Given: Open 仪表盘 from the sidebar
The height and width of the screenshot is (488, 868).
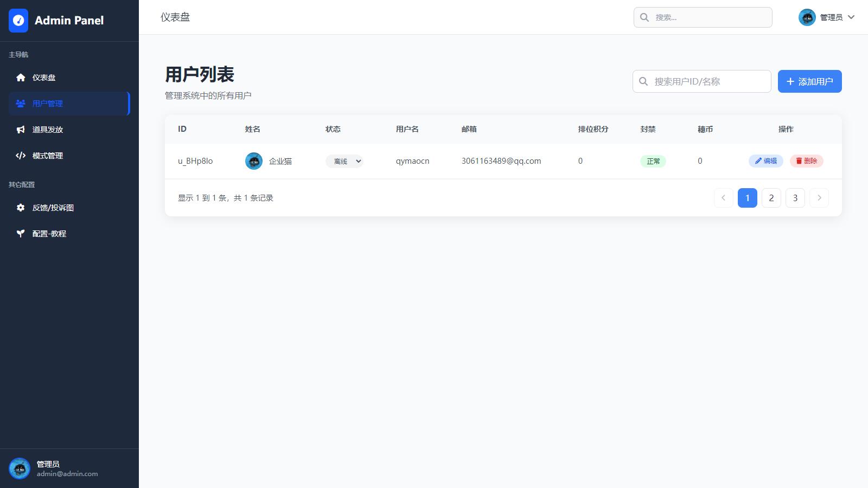Looking at the screenshot, I should [43, 78].
